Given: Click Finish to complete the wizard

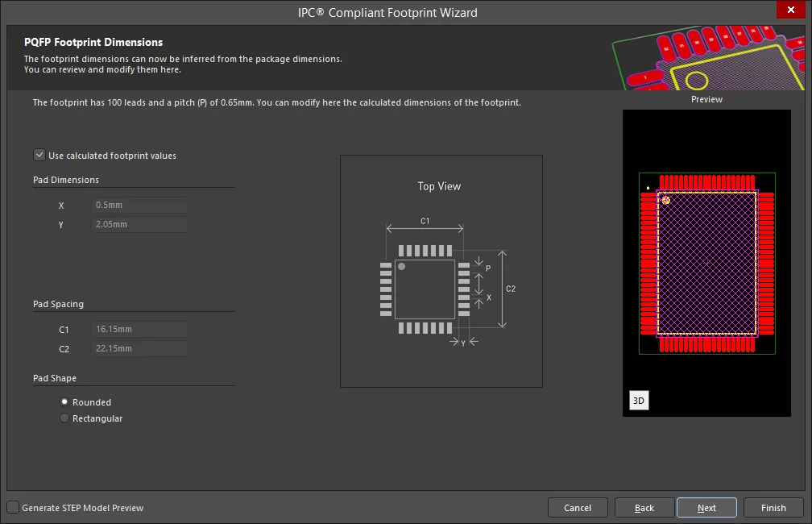Looking at the screenshot, I should (773, 507).
